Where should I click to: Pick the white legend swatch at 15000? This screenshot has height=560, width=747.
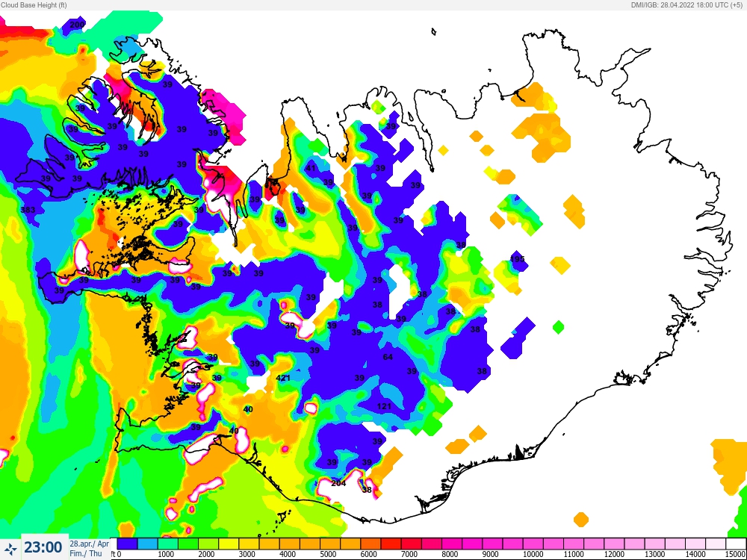[x=736, y=544]
